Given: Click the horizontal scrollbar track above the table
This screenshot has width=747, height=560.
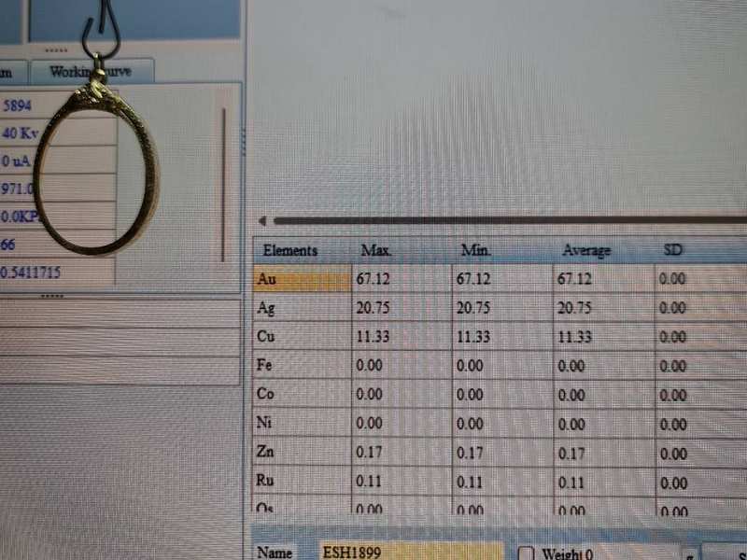Looking at the screenshot, I should [504, 221].
